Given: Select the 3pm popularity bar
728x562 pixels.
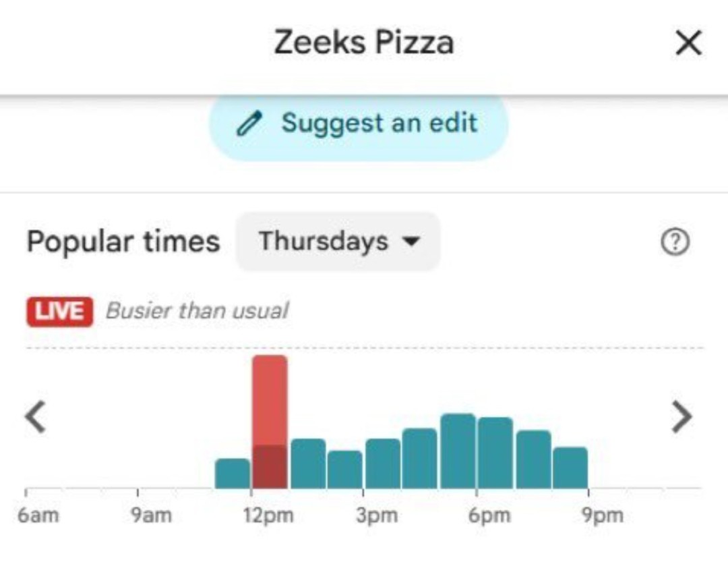Looking at the screenshot, I should pos(383,463).
